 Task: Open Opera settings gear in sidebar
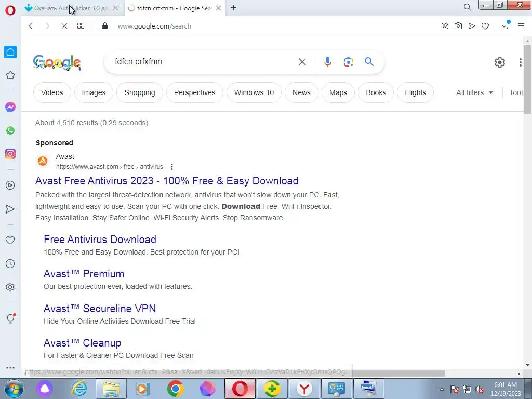[x=10, y=287]
